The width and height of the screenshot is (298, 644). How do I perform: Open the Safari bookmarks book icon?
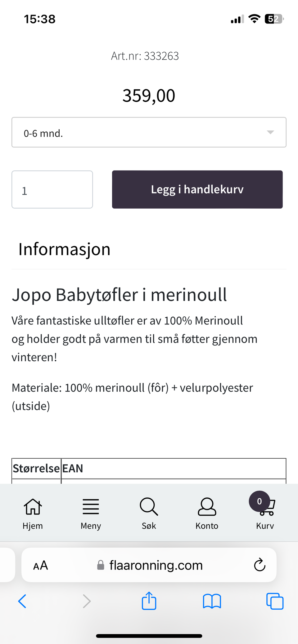pos(212,601)
